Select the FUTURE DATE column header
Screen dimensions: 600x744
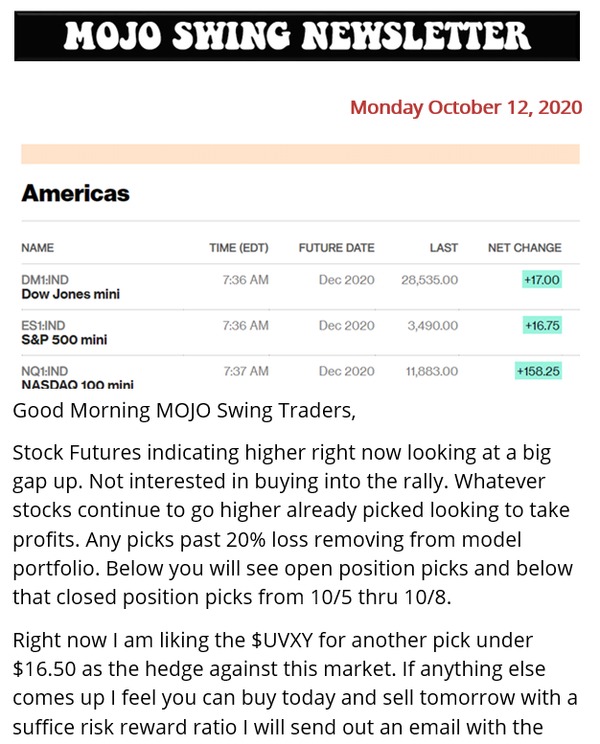tap(336, 248)
